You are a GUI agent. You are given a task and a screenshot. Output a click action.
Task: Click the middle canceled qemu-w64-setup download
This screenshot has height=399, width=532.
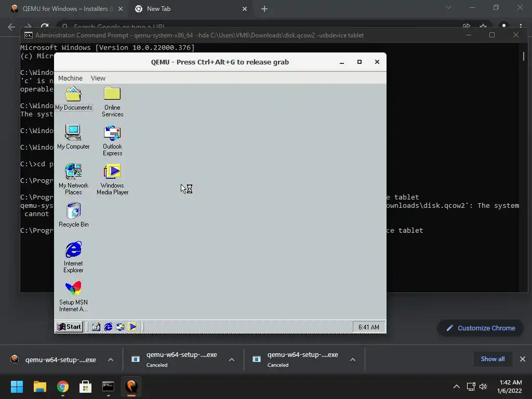175,360
